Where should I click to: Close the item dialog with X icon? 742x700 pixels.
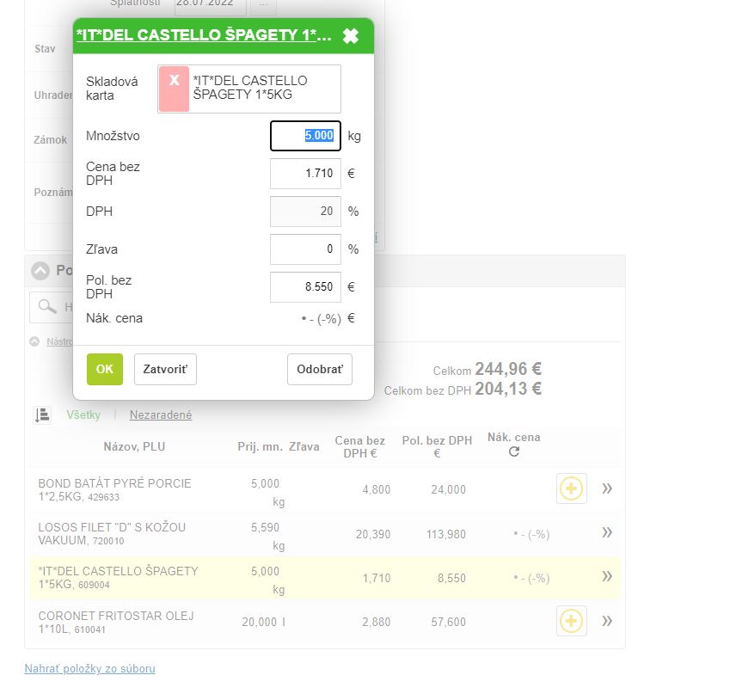tap(351, 36)
